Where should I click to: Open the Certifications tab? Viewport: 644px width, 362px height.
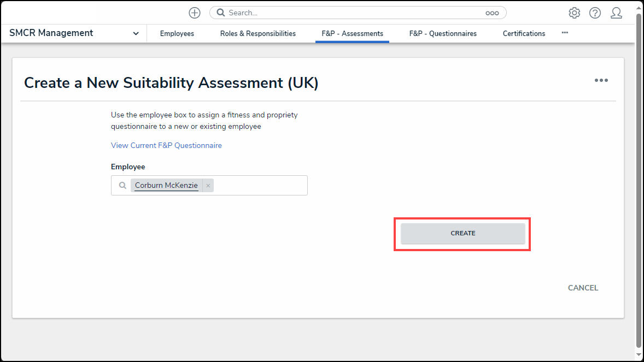[524, 33]
